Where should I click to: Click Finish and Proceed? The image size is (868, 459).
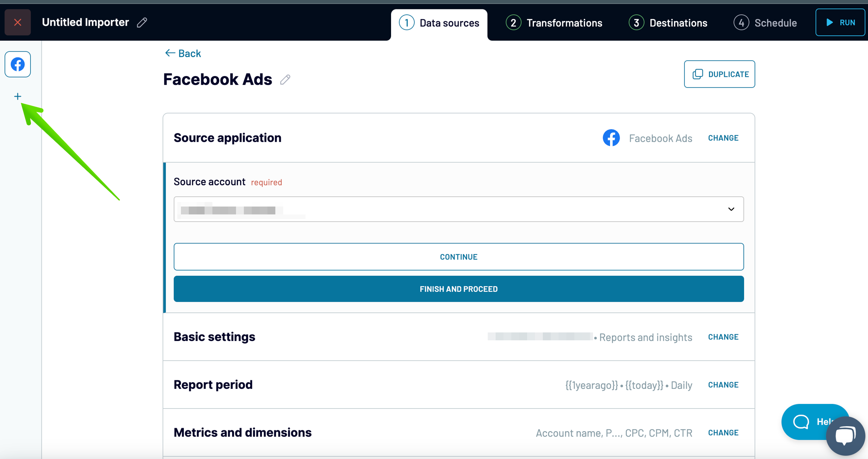click(x=458, y=289)
